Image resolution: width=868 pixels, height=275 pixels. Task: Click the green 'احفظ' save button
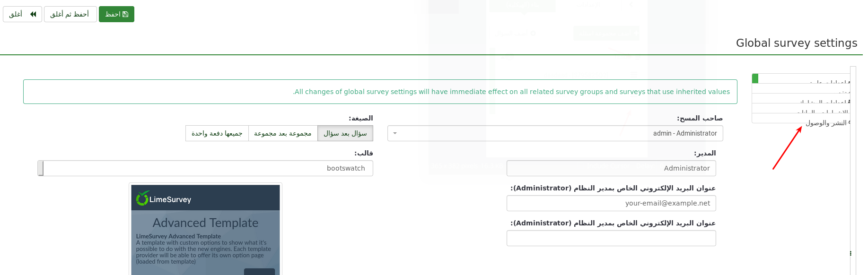[116, 14]
